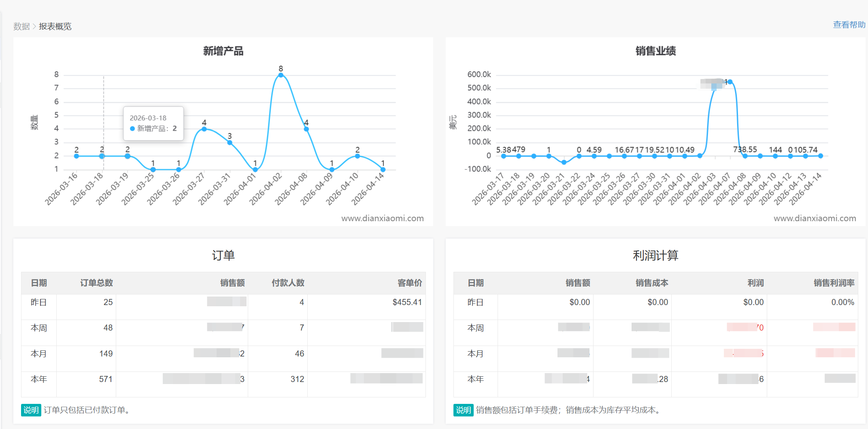The width and height of the screenshot is (868, 429).
Task: Select the highest peak point in 销售业绩 chart
Action: click(730, 82)
